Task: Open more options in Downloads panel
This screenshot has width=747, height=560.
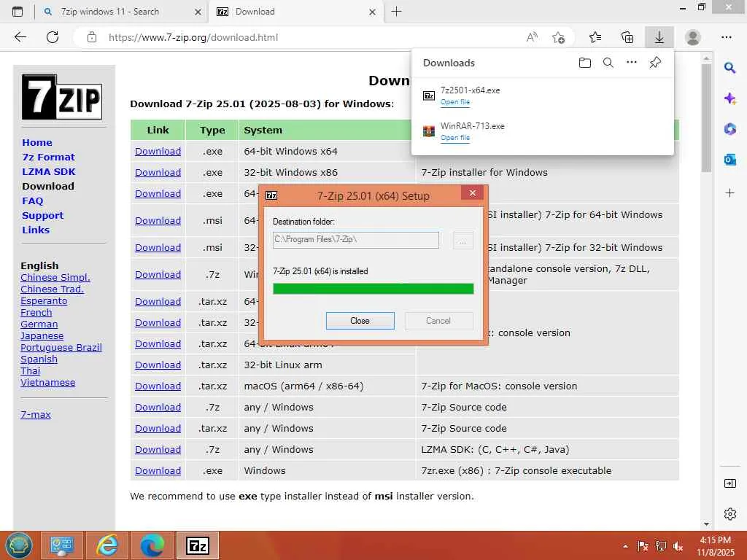Action: [x=632, y=63]
